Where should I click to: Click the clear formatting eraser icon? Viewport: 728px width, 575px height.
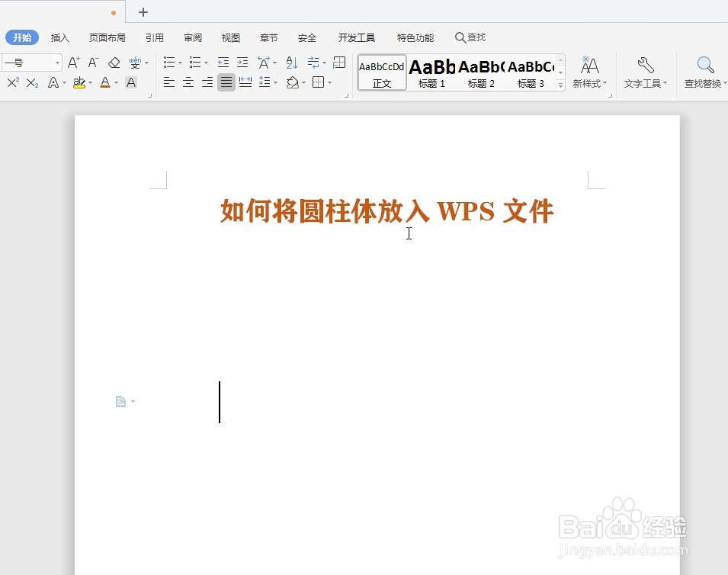(x=114, y=62)
